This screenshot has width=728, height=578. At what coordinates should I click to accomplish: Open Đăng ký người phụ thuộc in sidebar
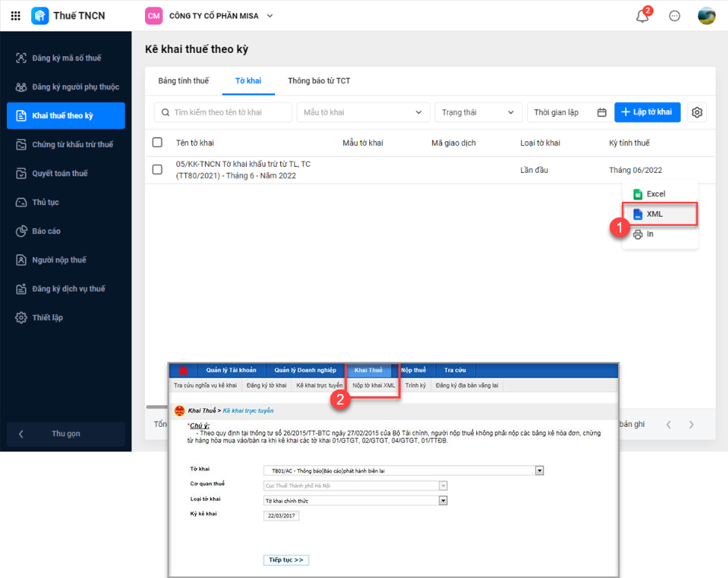pyautogui.click(x=66, y=87)
